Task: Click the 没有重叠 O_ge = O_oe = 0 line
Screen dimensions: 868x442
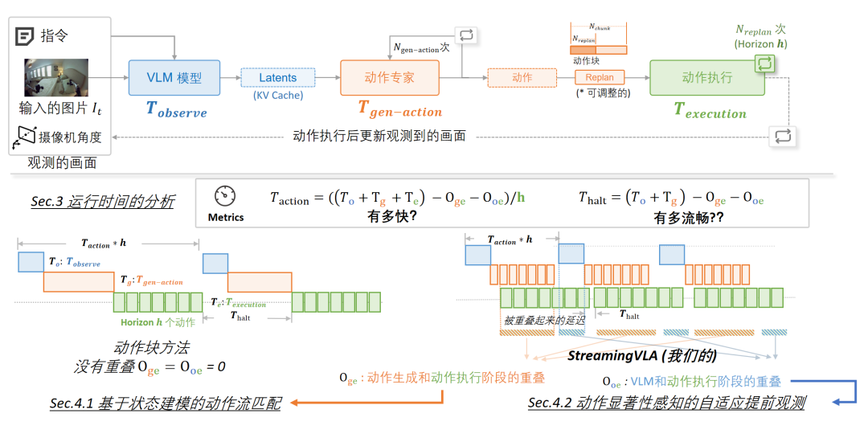Action: pyautogui.click(x=149, y=366)
